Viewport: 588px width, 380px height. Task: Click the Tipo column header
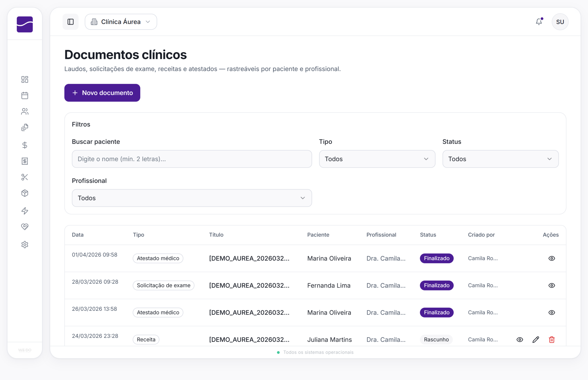138,235
